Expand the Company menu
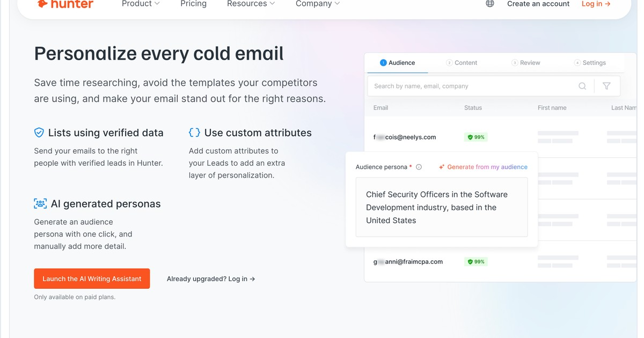This screenshot has height=338, width=644. pos(318,4)
